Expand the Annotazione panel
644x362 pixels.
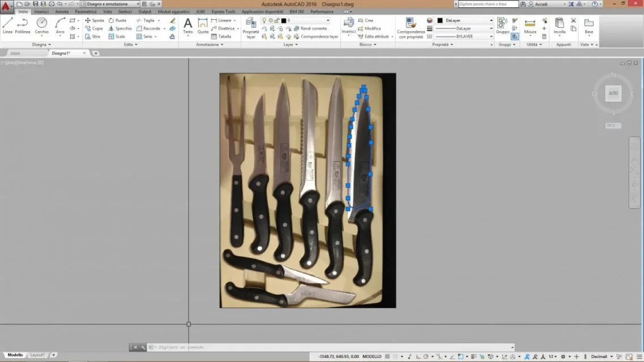(x=210, y=44)
